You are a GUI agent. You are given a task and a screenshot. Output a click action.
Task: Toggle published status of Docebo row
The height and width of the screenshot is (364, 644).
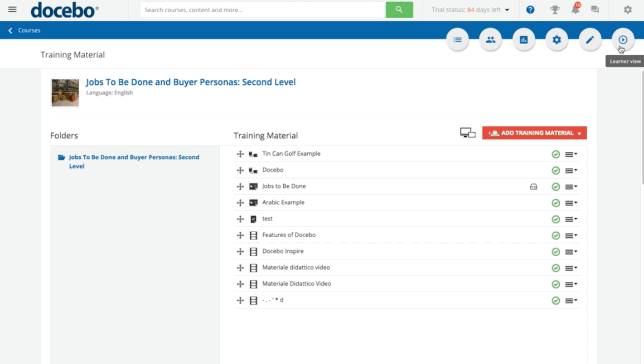[556, 170]
